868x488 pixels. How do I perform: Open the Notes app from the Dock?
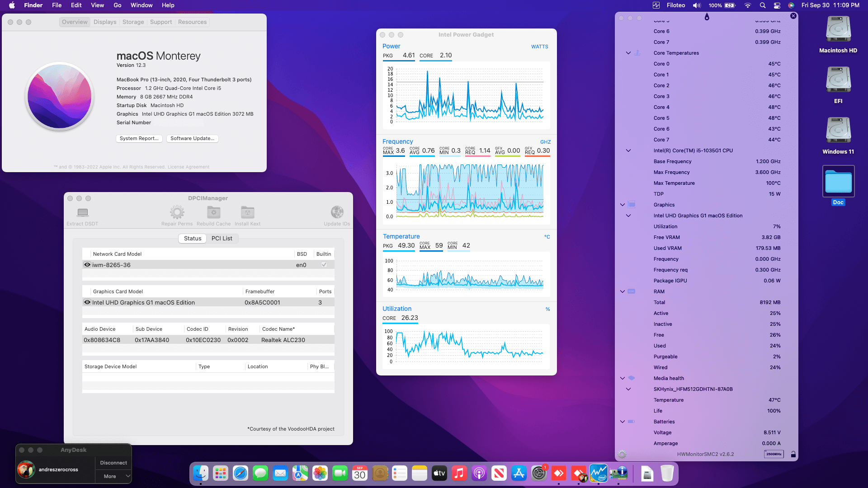click(420, 474)
